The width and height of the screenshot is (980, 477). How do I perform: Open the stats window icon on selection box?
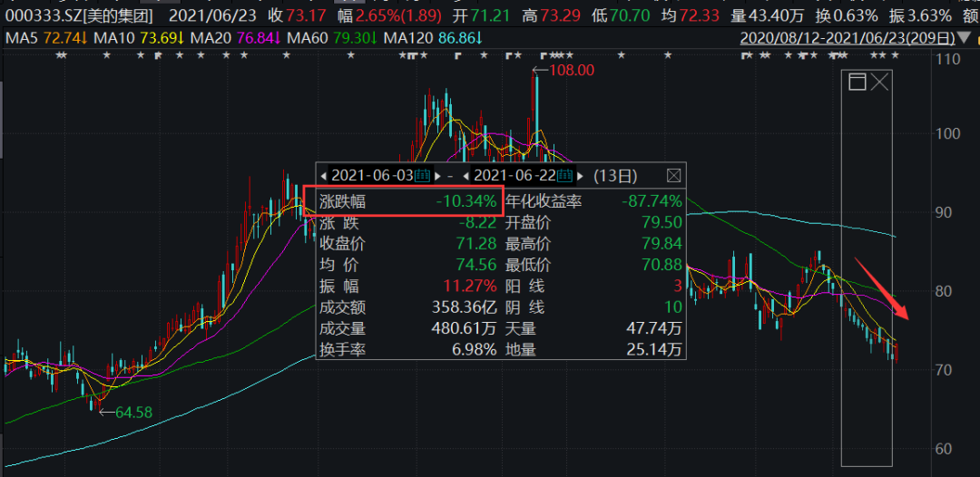tap(857, 83)
